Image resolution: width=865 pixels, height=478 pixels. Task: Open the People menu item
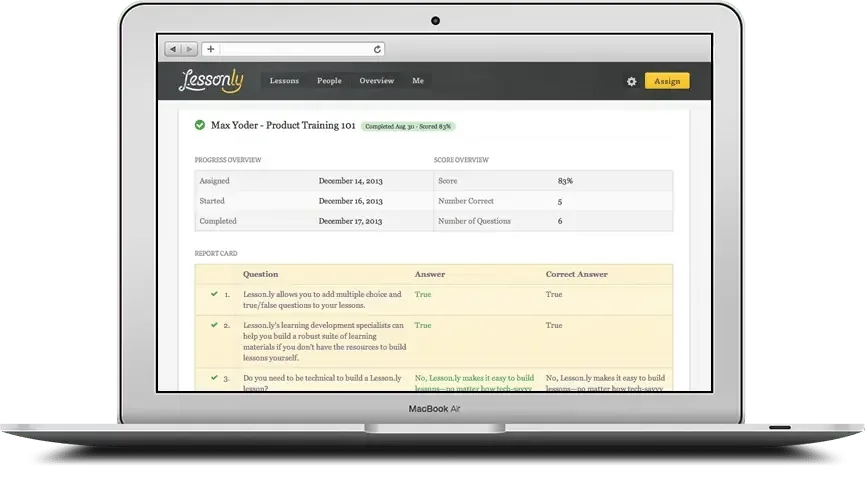[x=329, y=81]
